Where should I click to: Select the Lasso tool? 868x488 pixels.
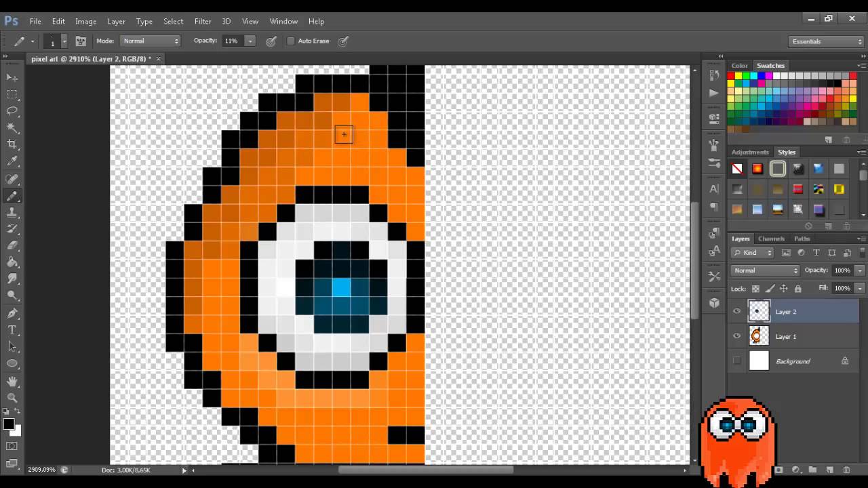[12, 110]
